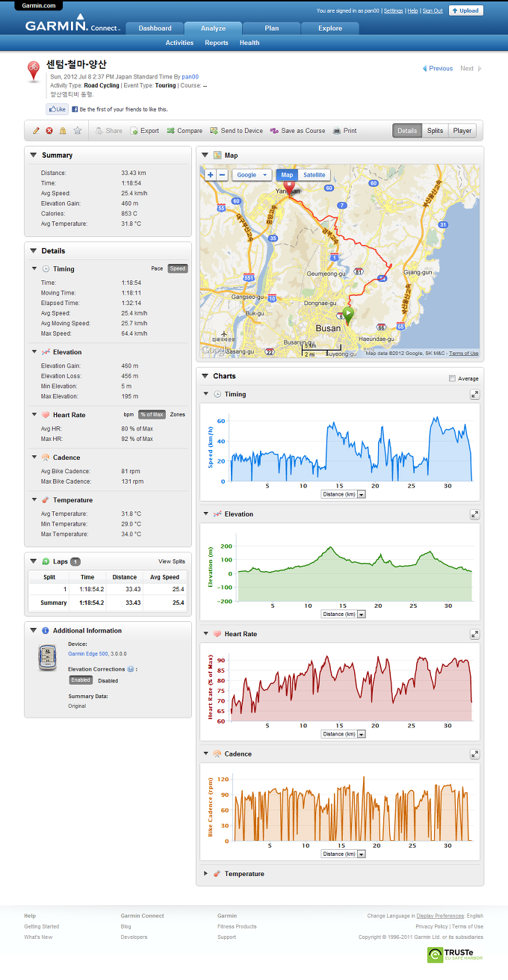This screenshot has width=508, height=980.
Task: Open the Compare option
Action: coord(185,131)
